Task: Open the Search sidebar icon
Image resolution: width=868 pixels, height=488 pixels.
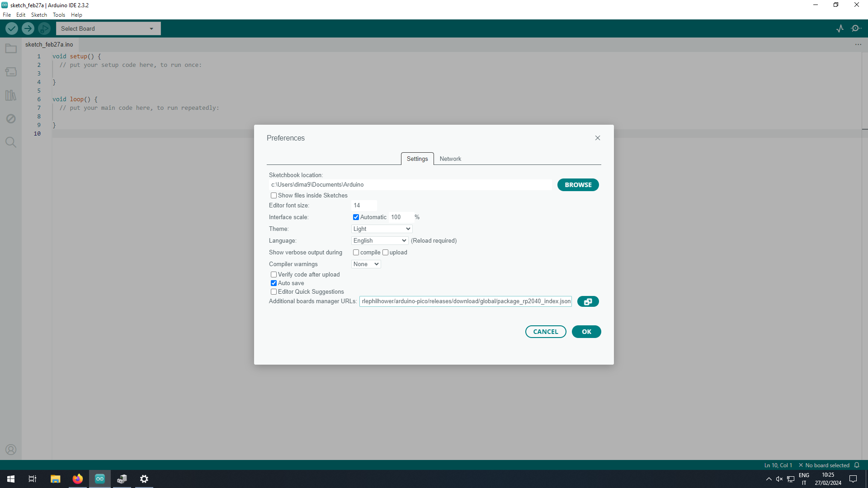Action: click(11, 142)
